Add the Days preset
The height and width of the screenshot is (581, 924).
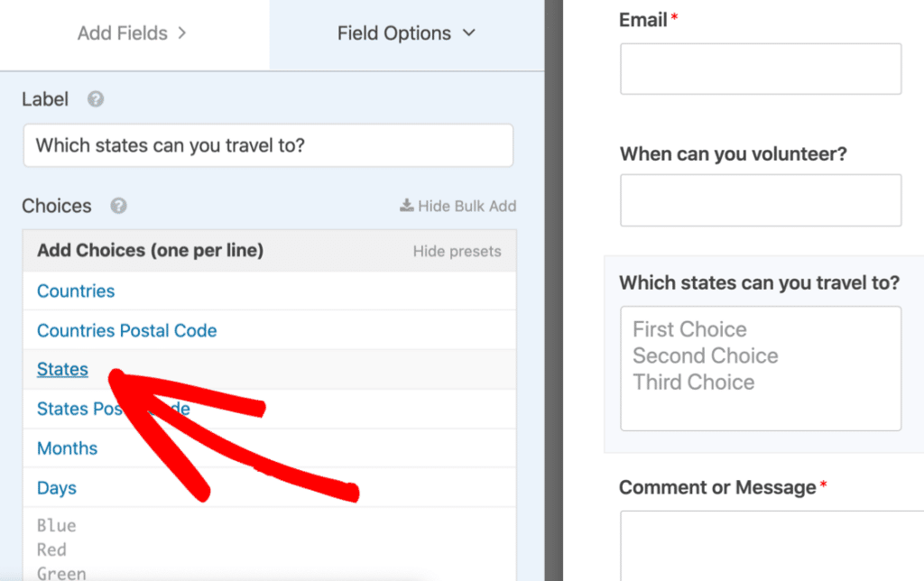tap(56, 487)
